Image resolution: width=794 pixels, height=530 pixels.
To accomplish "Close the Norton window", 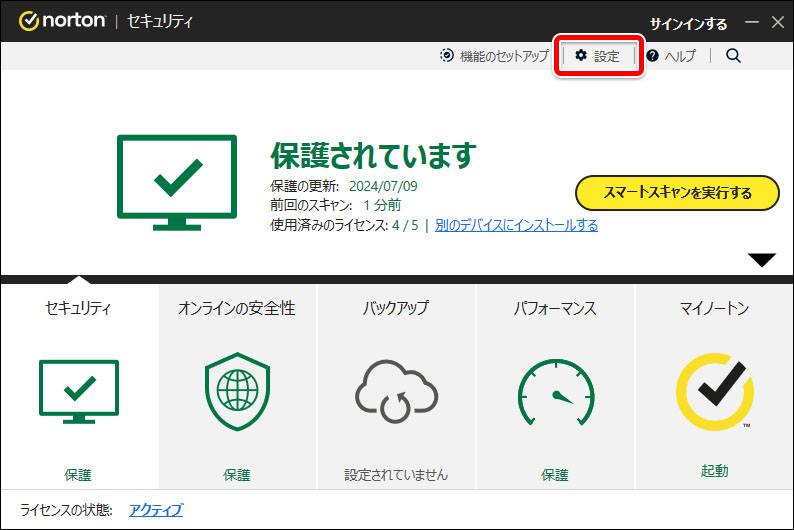I will pos(778,22).
